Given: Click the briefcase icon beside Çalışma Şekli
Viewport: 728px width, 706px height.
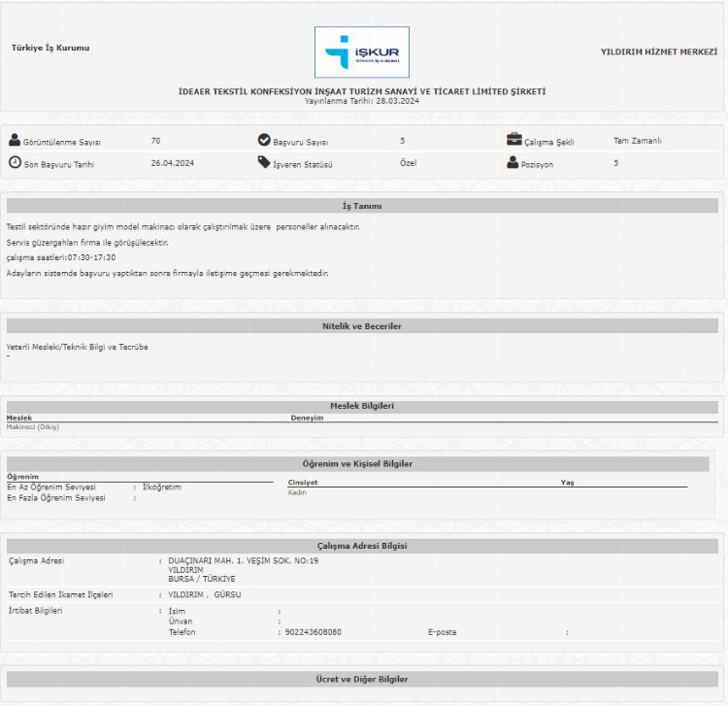Looking at the screenshot, I should 513,140.
